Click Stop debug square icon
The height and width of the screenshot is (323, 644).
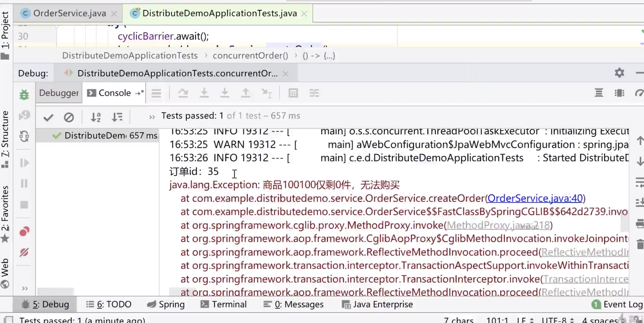tap(24, 204)
